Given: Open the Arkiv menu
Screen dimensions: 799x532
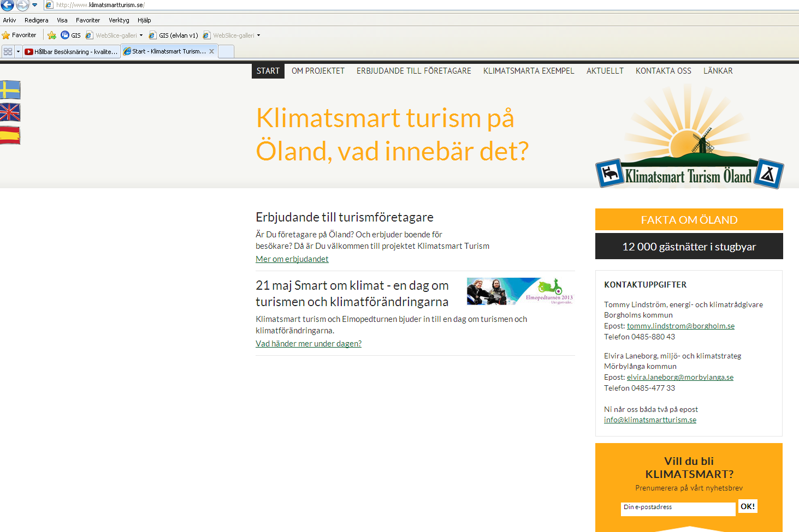Looking at the screenshot, I should coord(9,20).
